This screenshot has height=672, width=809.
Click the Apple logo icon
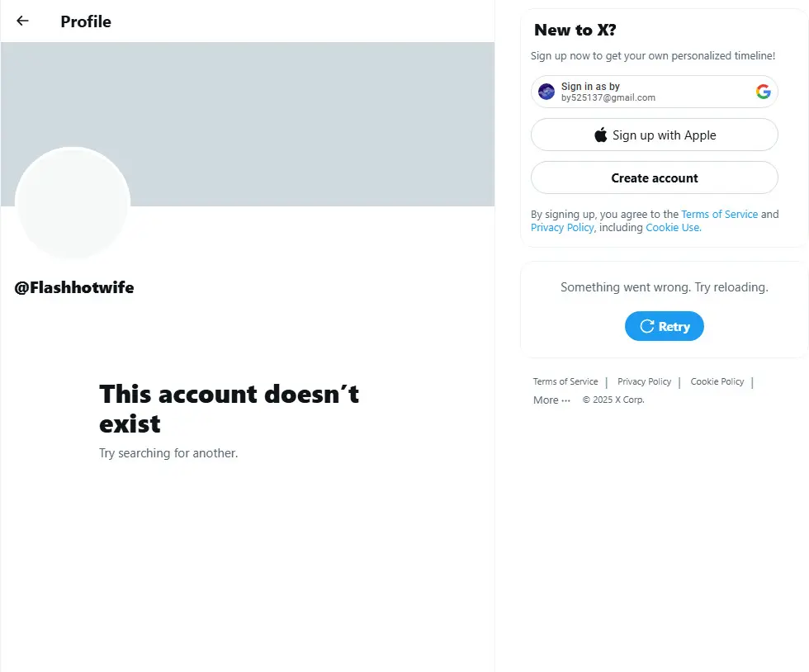[x=600, y=135]
